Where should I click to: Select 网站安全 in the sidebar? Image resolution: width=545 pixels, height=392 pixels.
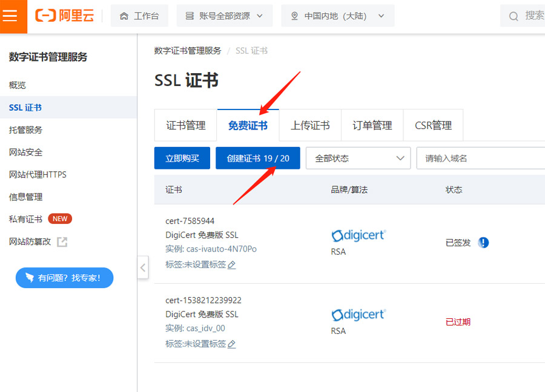click(25, 152)
